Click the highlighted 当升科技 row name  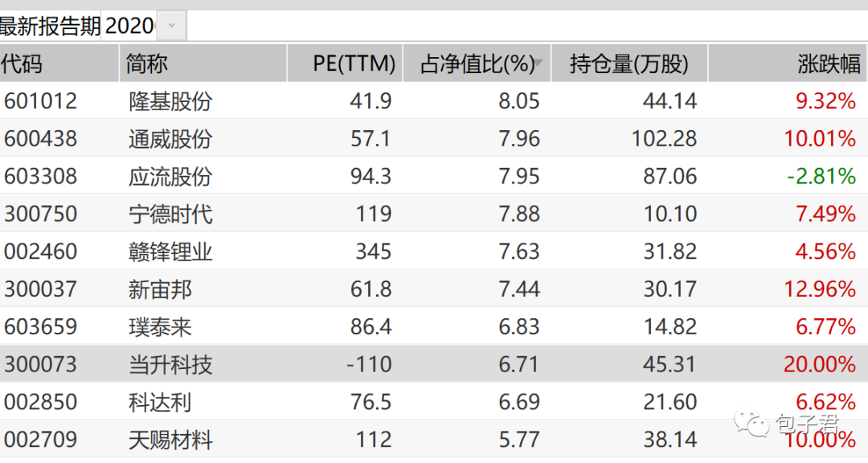tap(170, 365)
